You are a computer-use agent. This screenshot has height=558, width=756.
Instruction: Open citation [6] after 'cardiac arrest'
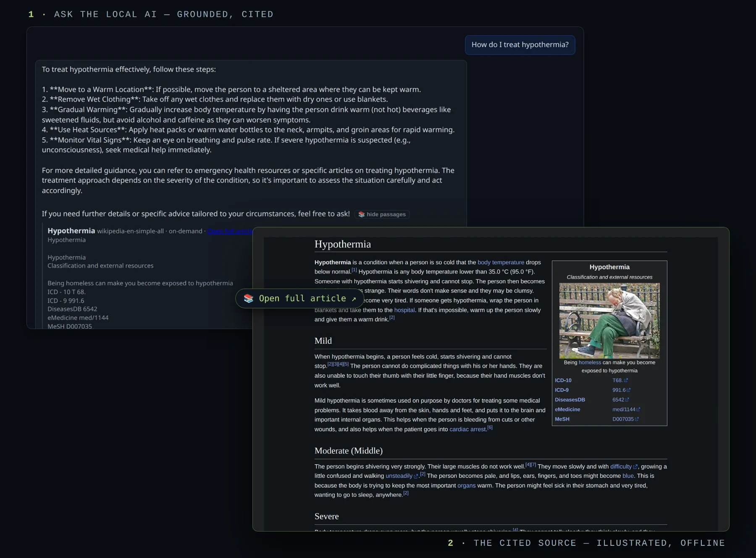[490, 427]
